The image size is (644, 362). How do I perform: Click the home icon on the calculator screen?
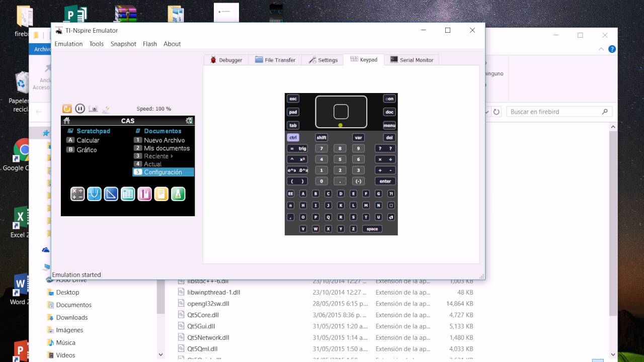[x=66, y=121]
